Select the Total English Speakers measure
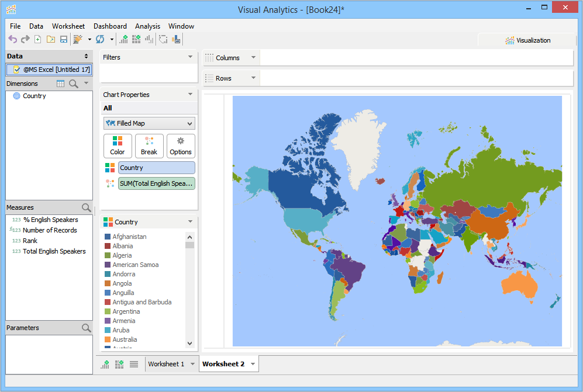The height and width of the screenshot is (392, 583). tap(54, 251)
